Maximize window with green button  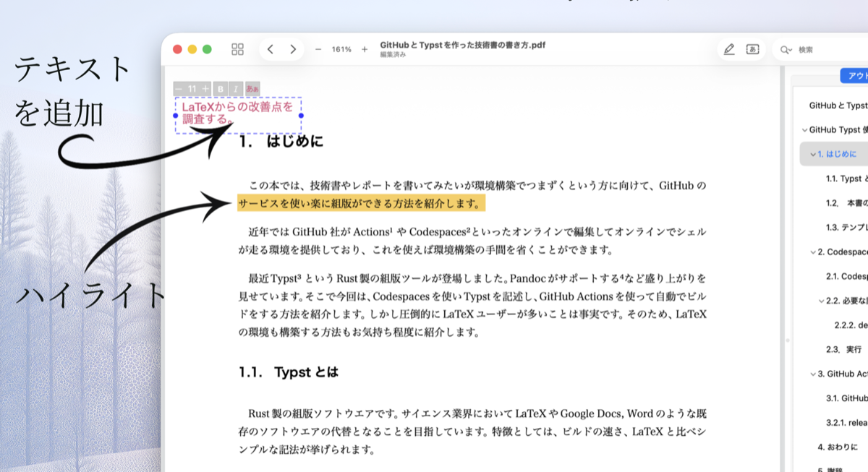[x=208, y=49]
